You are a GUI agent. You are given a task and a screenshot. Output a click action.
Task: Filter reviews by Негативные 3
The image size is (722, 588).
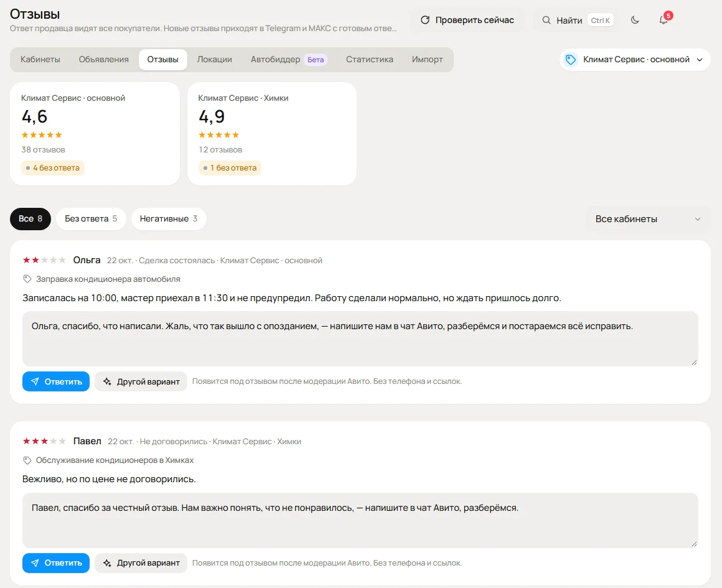pyautogui.click(x=169, y=219)
